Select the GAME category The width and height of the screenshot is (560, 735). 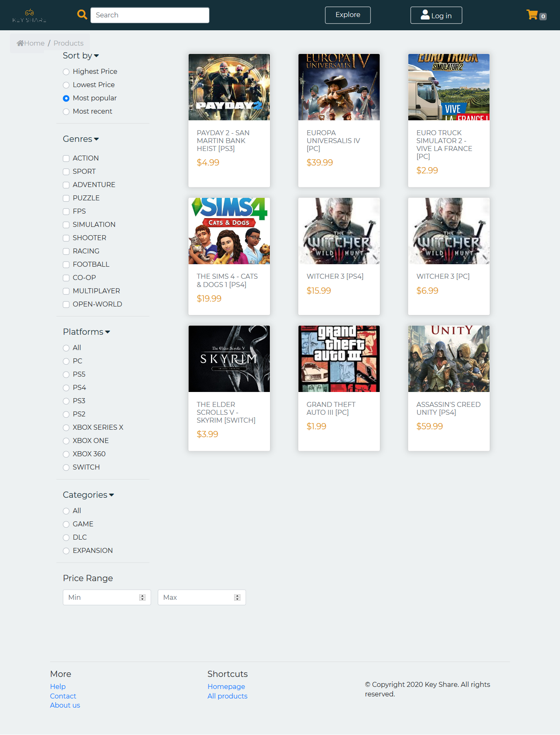click(66, 524)
